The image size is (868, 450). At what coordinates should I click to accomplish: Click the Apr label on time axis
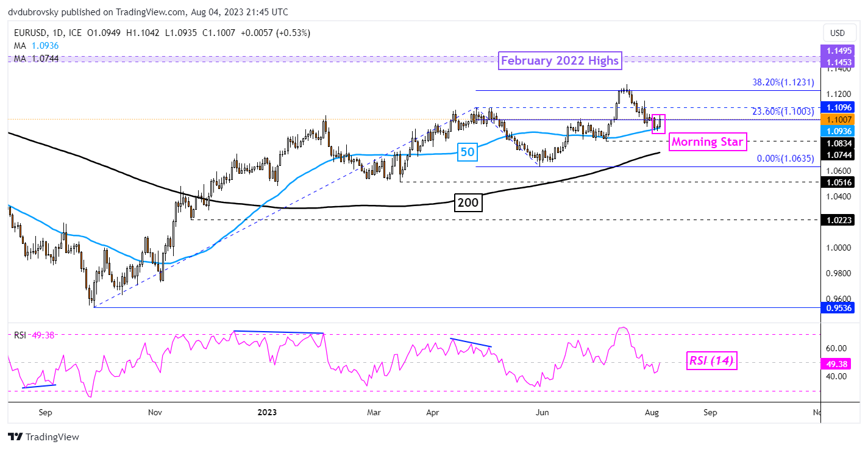point(433,412)
